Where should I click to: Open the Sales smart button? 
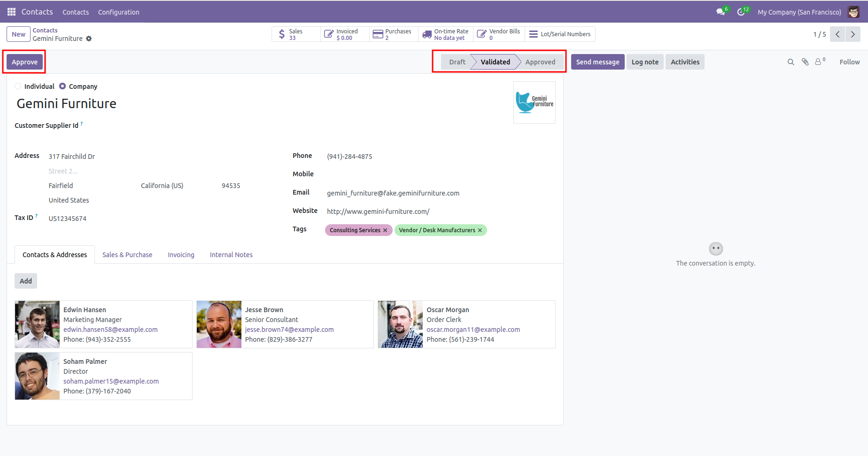pyautogui.click(x=296, y=34)
